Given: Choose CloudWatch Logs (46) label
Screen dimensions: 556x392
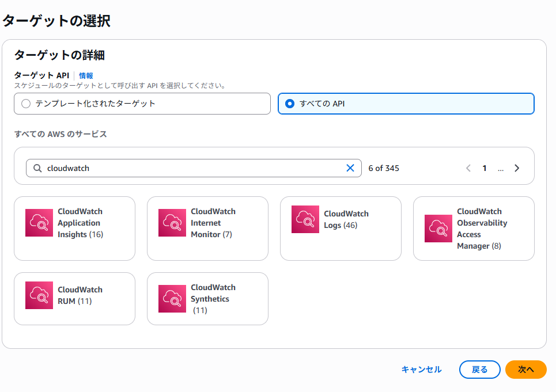Looking at the screenshot, I should [x=346, y=219].
